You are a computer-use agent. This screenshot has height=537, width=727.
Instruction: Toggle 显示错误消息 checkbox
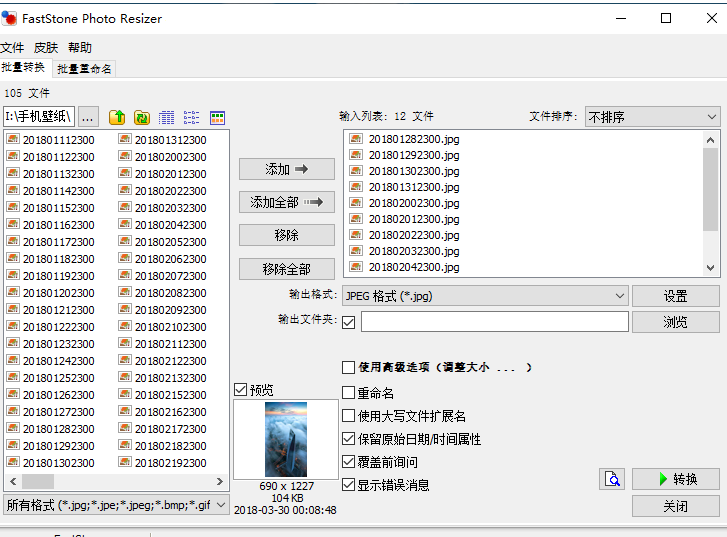(348, 485)
